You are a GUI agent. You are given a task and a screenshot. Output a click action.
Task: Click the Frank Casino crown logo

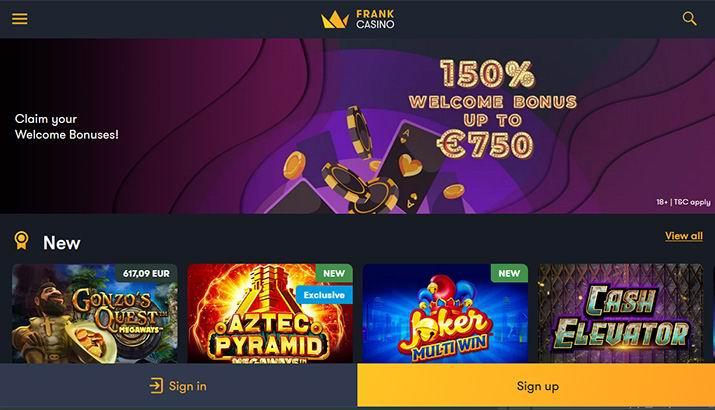tap(335, 20)
